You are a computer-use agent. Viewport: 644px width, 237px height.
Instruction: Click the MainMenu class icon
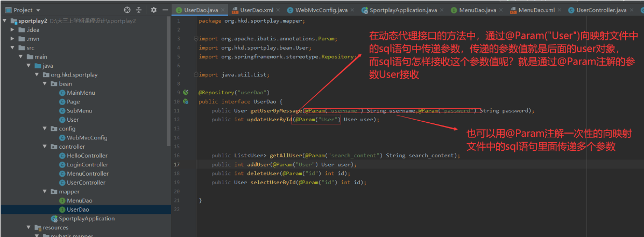tap(62, 93)
